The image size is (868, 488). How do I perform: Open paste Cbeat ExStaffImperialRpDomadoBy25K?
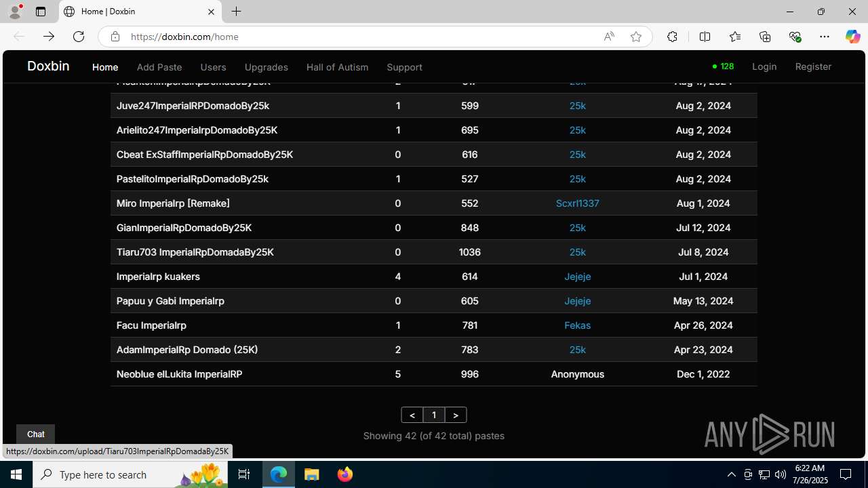(x=205, y=155)
